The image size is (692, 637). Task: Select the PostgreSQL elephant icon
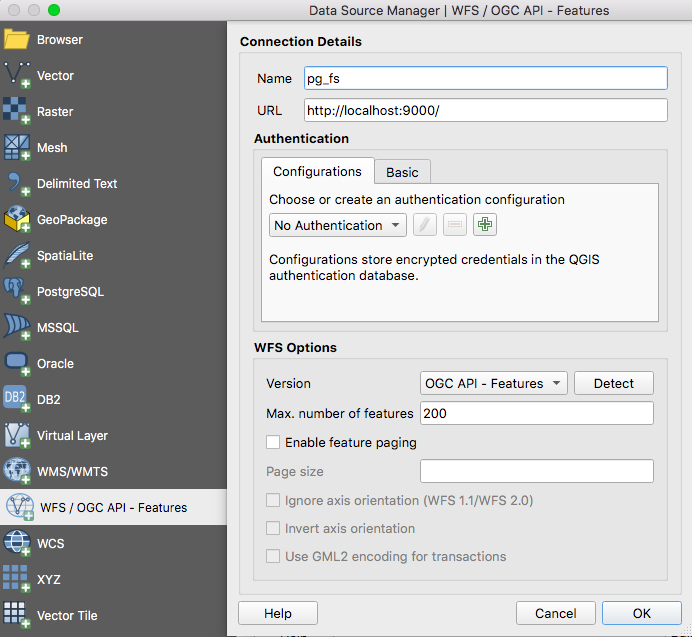point(16,291)
